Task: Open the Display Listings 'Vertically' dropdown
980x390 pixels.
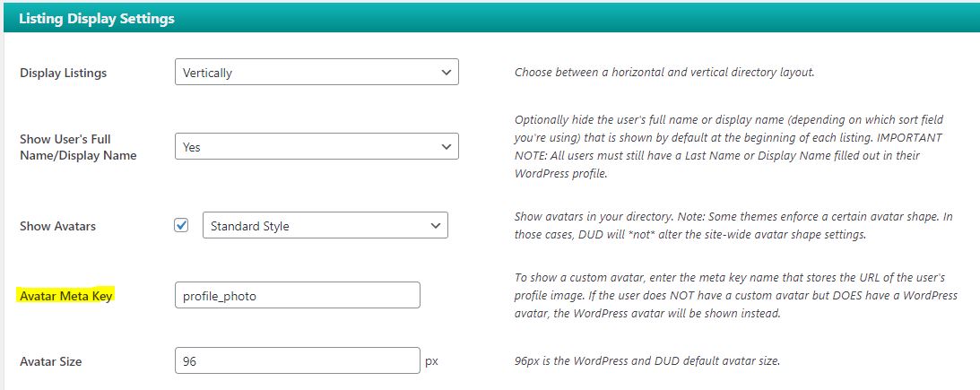Action: click(316, 73)
